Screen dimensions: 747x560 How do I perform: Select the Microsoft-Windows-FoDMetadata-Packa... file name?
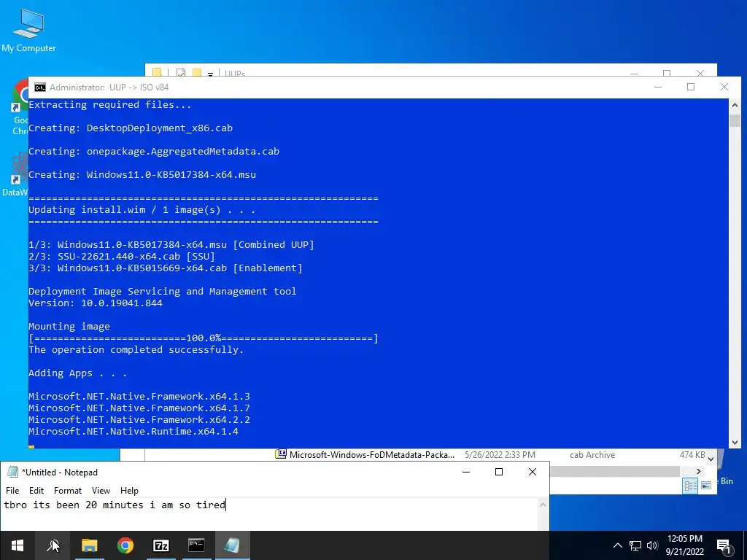pos(371,455)
